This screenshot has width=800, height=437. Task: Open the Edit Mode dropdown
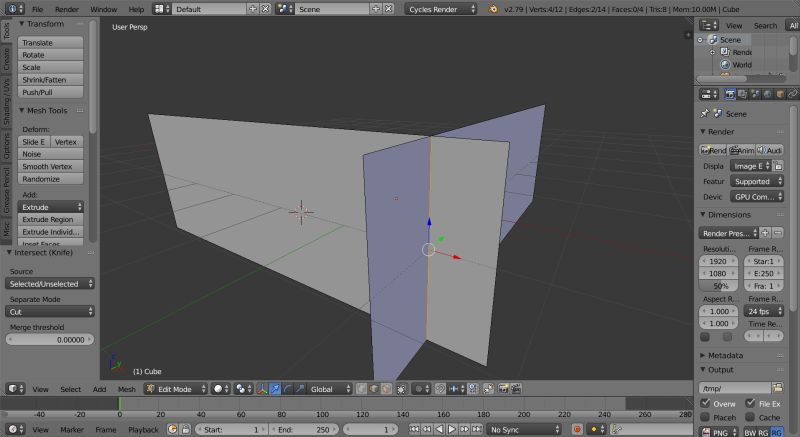point(176,389)
